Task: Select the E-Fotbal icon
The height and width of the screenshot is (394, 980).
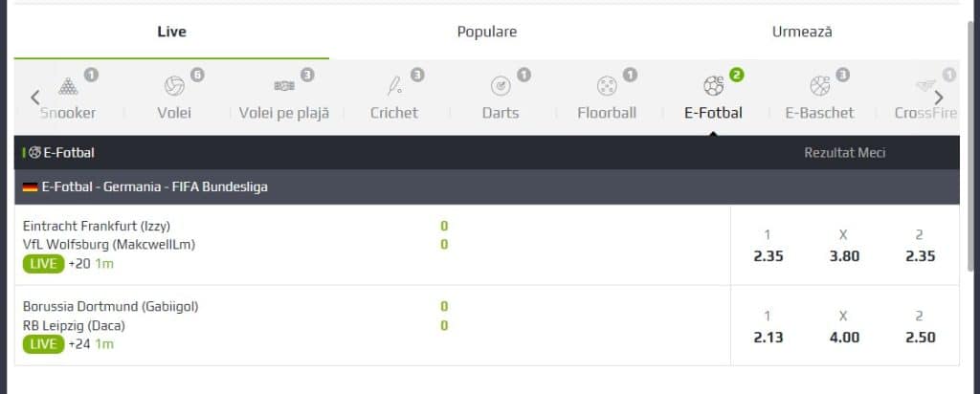Action: click(714, 86)
